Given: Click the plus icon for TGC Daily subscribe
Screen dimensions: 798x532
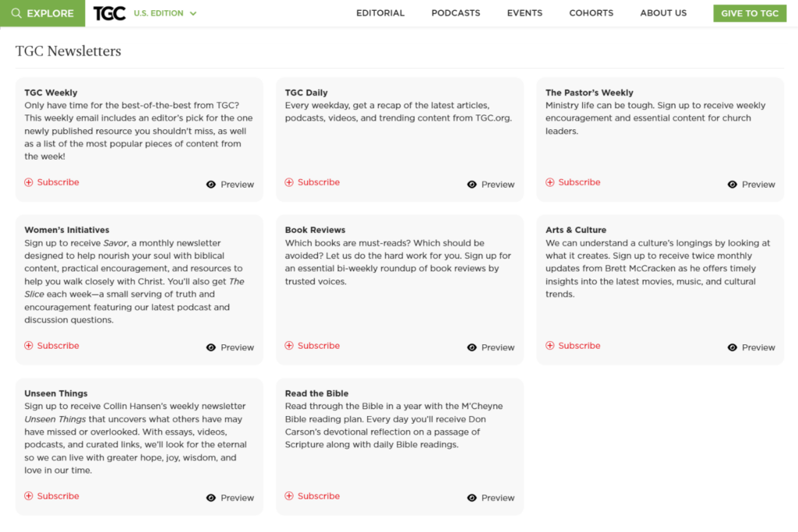Looking at the screenshot, I should coord(289,182).
